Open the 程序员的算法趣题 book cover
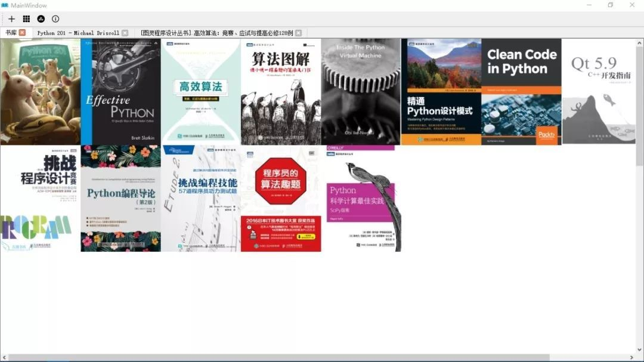 pos(280,198)
